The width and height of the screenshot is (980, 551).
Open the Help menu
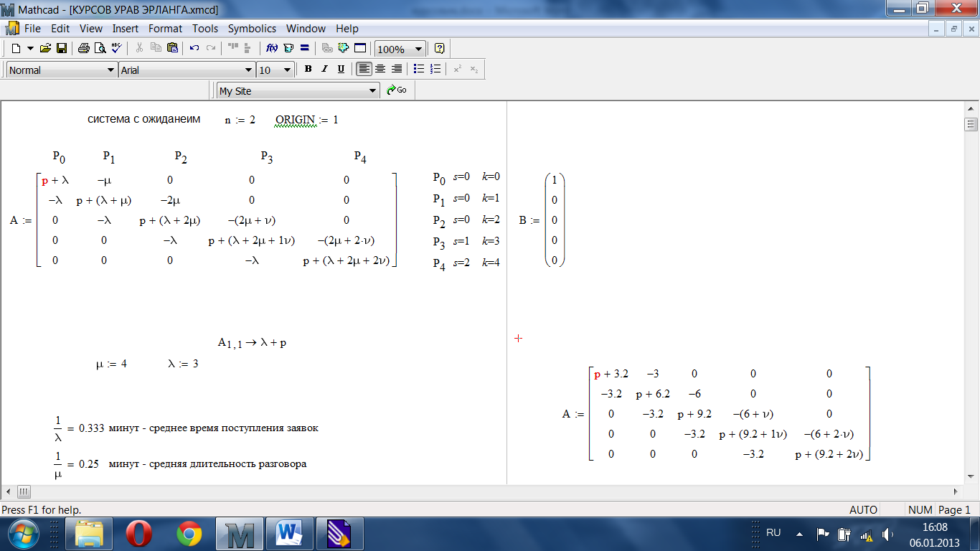[x=347, y=29]
